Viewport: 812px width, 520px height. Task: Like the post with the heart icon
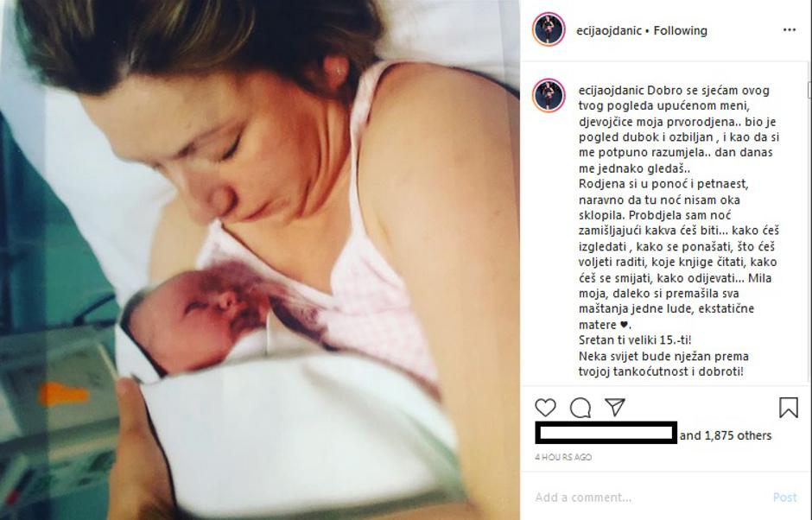545,408
